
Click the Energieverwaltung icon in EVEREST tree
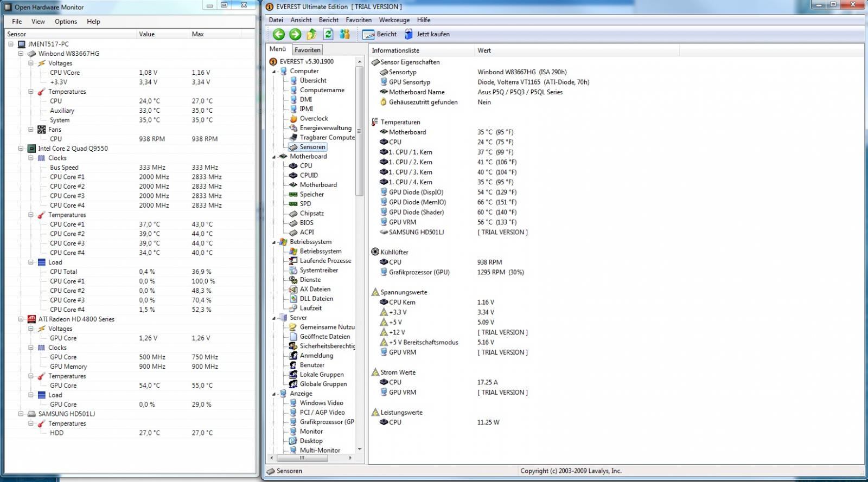pos(293,128)
